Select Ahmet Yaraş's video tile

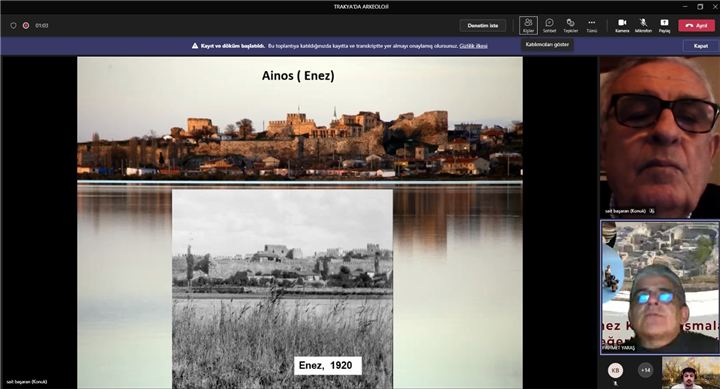click(x=660, y=287)
